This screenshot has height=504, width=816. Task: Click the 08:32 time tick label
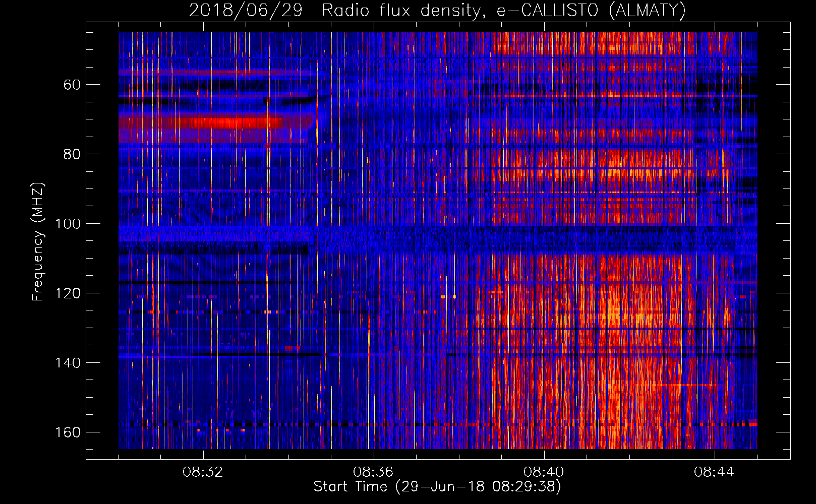coord(203,472)
